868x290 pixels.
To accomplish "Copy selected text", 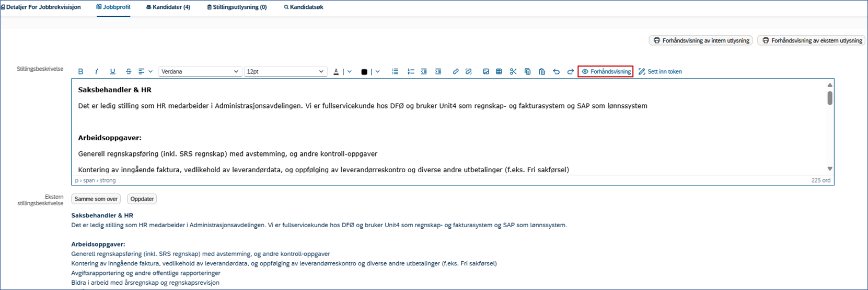I will coord(528,72).
